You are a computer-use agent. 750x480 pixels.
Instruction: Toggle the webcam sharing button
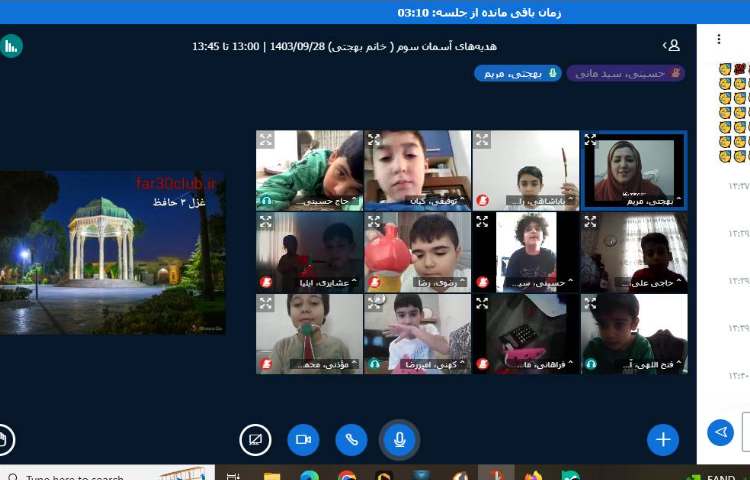303,439
